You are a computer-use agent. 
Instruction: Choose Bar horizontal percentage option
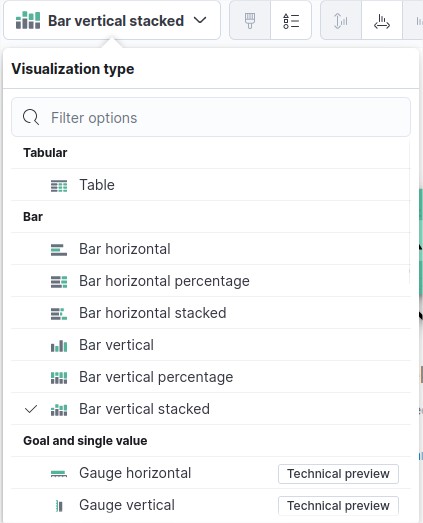[211, 281]
